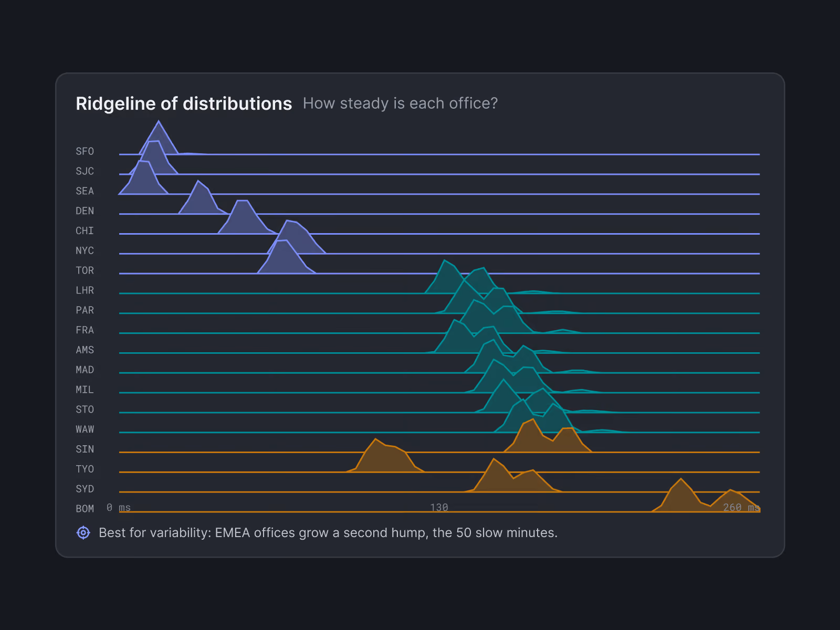Select the SEA row label

point(85,191)
